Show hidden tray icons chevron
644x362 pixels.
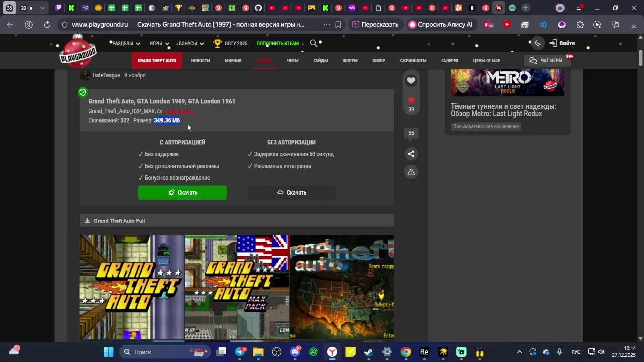click(519, 352)
